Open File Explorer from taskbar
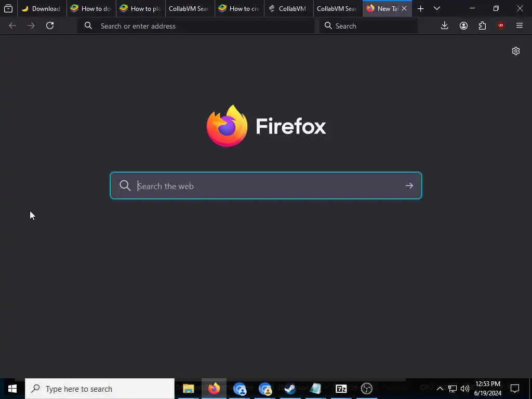The width and height of the screenshot is (532, 399). (x=188, y=389)
